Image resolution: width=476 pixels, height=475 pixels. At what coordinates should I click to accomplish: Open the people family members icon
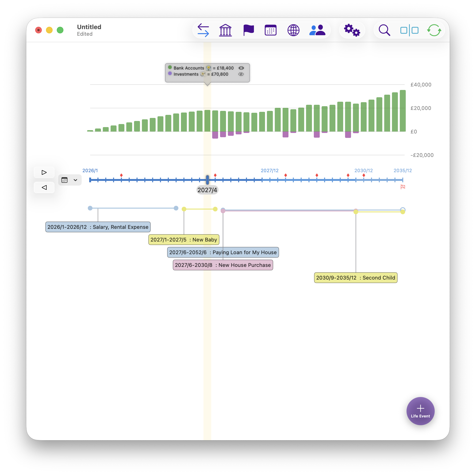[x=317, y=30]
